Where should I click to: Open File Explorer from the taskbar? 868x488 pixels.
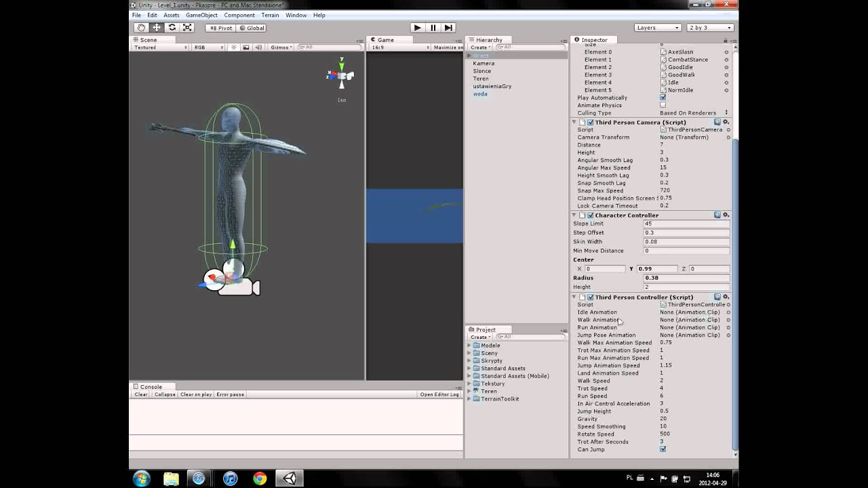171,479
